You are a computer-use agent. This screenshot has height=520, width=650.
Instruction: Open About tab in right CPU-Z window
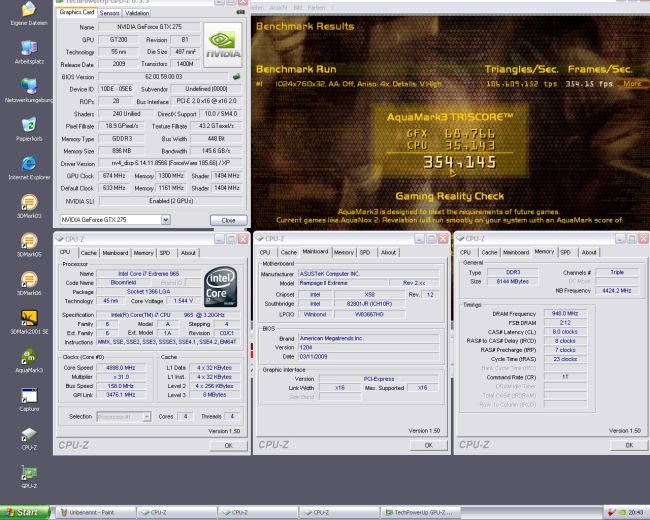click(589, 252)
